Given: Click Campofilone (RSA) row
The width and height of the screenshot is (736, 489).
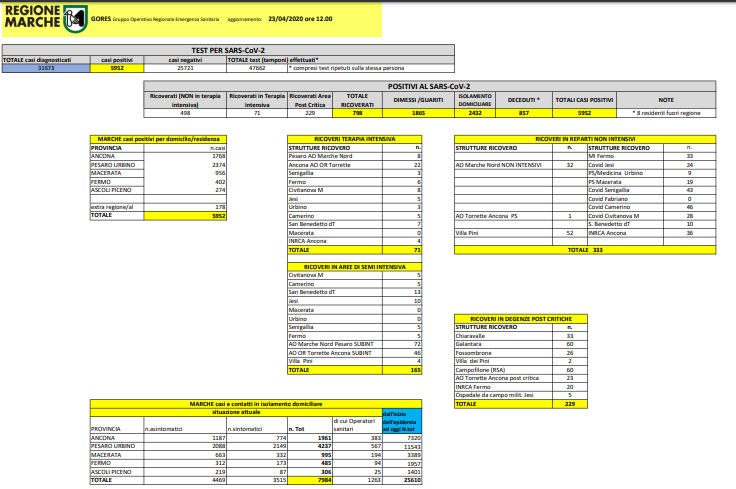Looking at the screenshot, I should click(521, 370).
